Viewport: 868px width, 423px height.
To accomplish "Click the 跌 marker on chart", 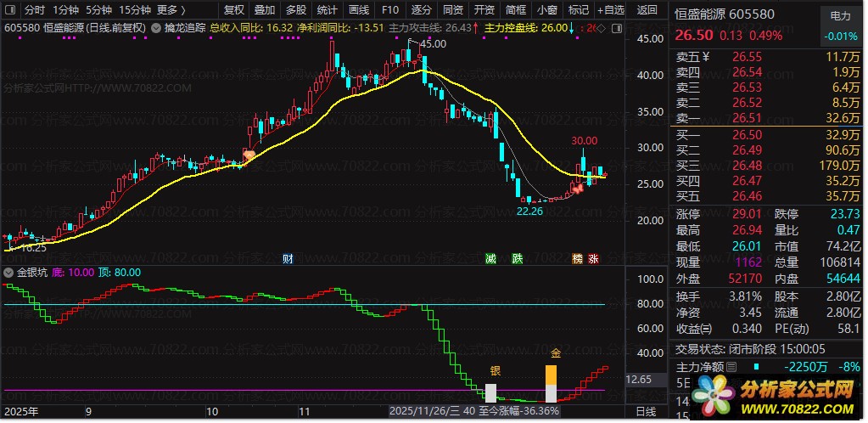I will coord(517,258).
